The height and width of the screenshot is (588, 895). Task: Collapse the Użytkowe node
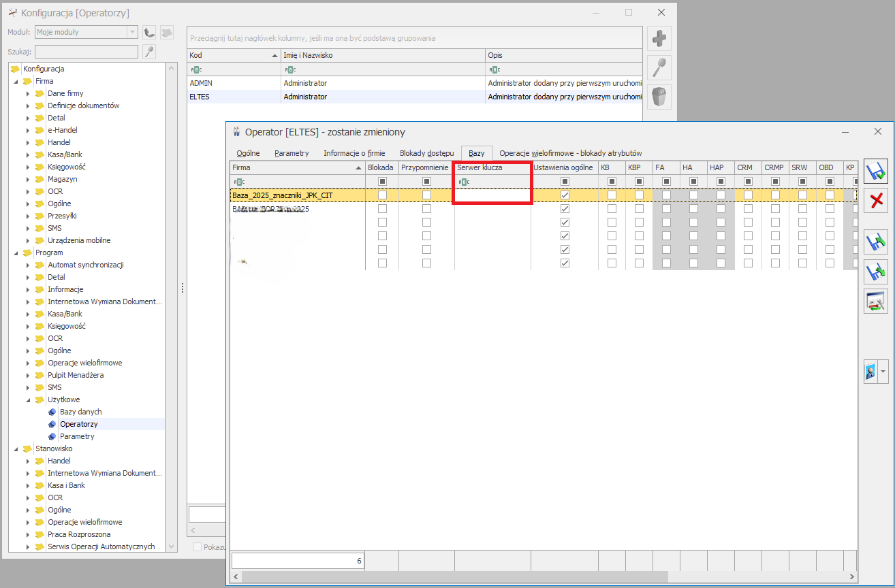28,399
